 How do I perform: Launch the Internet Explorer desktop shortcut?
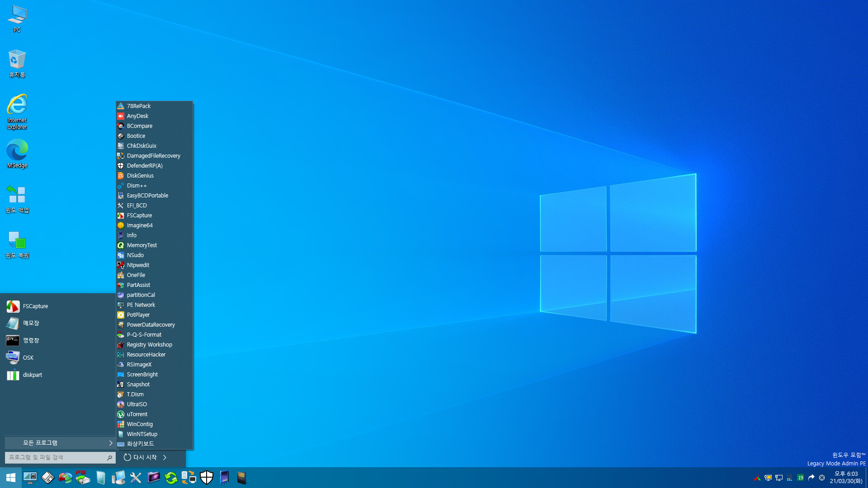17,112
